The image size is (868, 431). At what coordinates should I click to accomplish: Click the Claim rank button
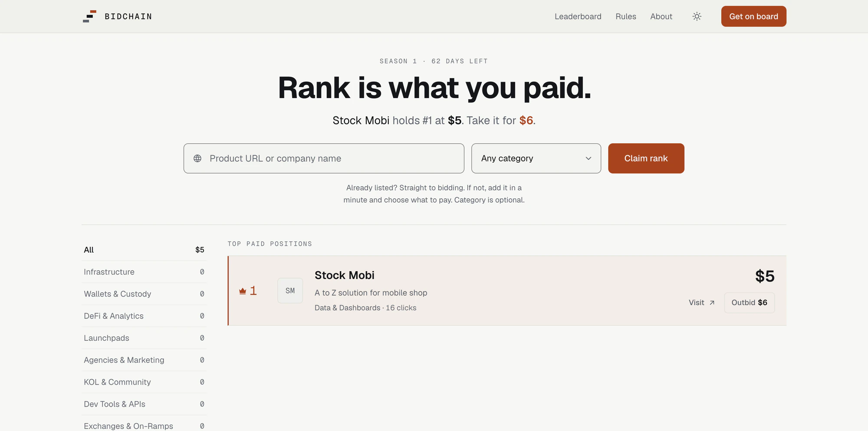[x=646, y=158]
